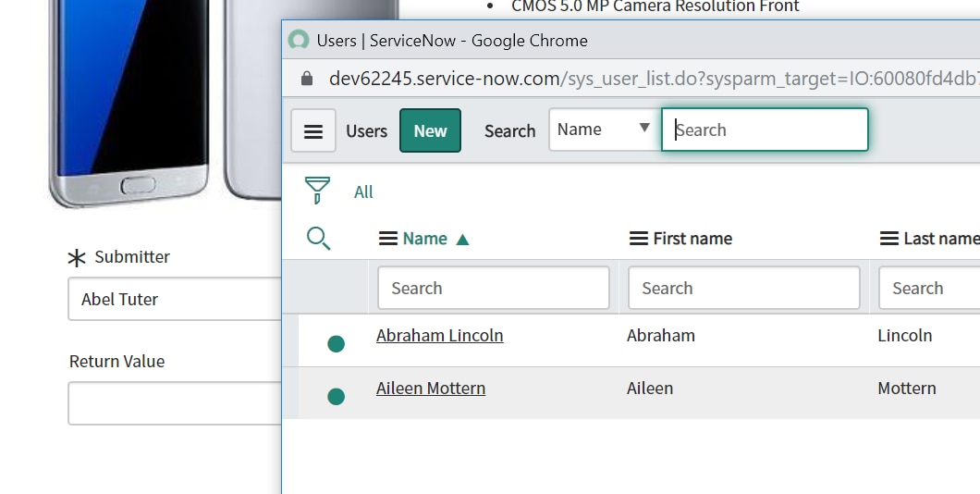The width and height of the screenshot is (980, 494).
Task: Sort by Last name column header
Action: pos(941,239)
